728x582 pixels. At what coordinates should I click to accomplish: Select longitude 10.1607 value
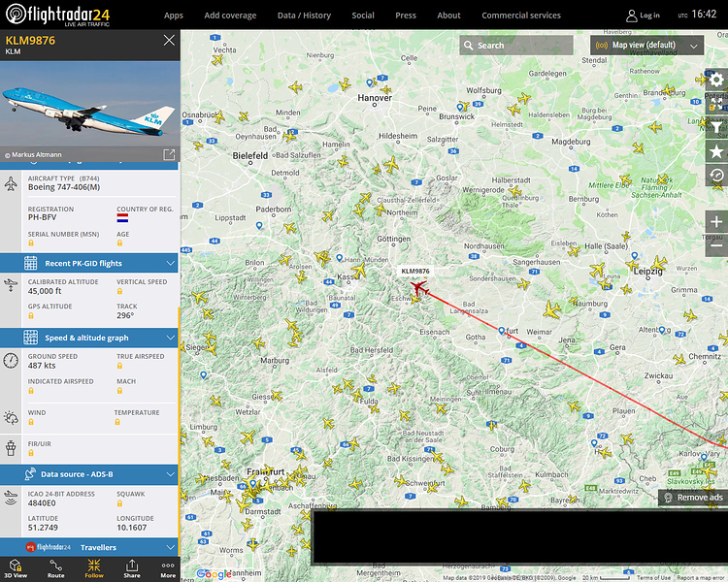point(132,528)
